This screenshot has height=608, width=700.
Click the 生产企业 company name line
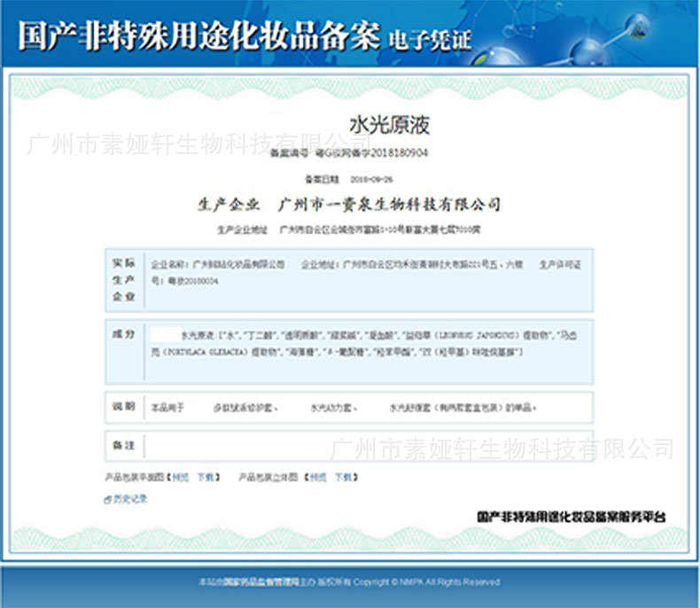coord(349,205)
